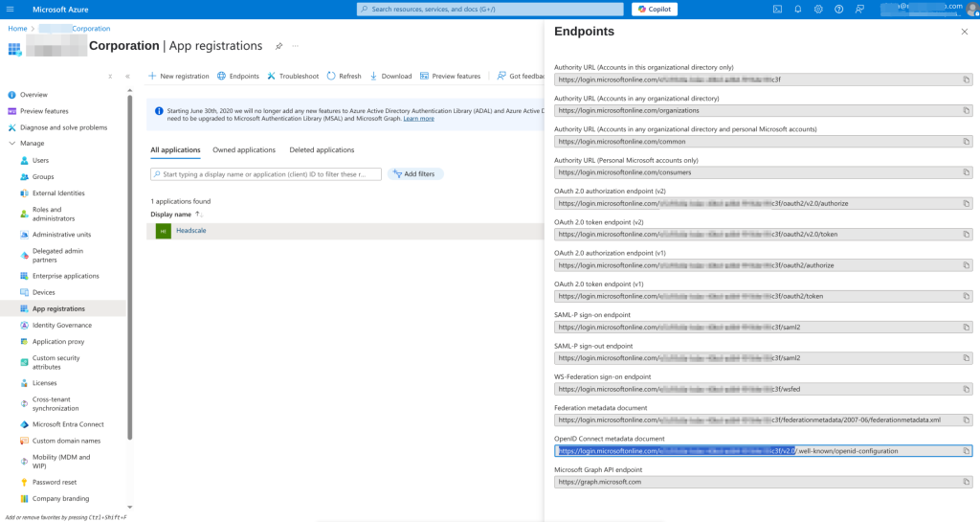The image size is (980, 522).
Task: Pin the App registrations page
Action: (278, 46)
